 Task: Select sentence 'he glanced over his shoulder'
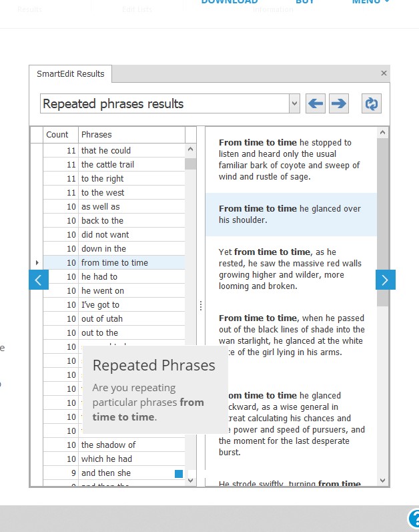[291, 214]
